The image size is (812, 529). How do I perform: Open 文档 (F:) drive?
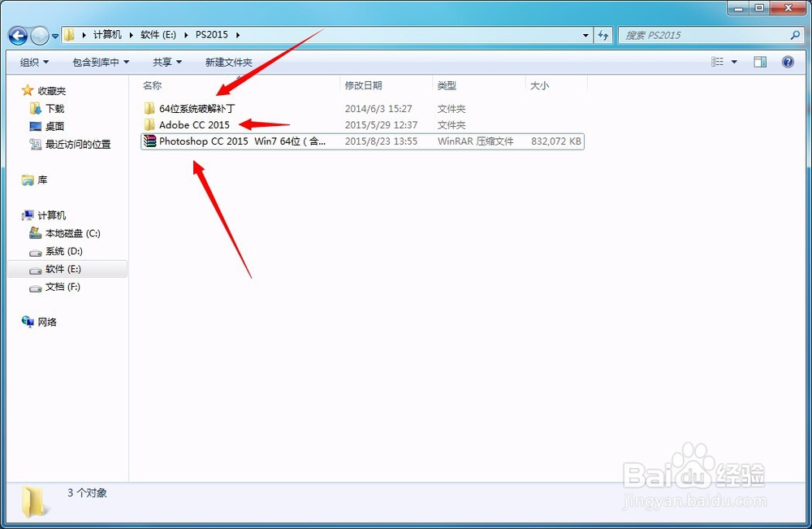[x=63, y=287]
